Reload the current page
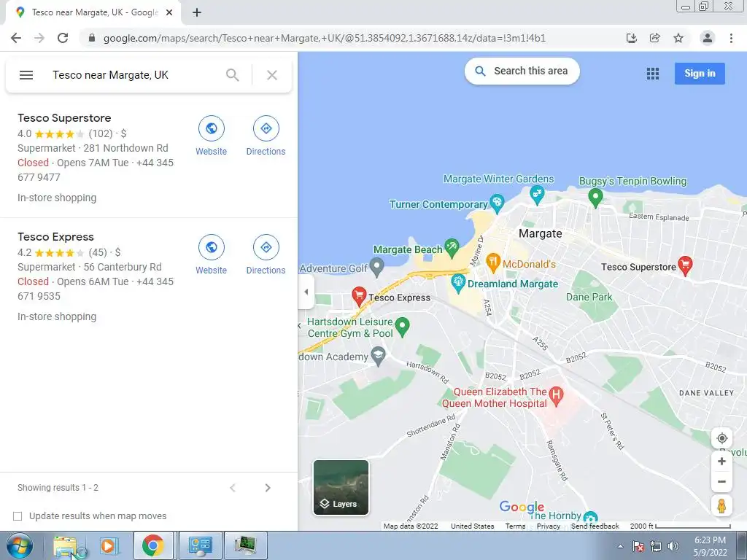747x560 pixels. point(63,38)
